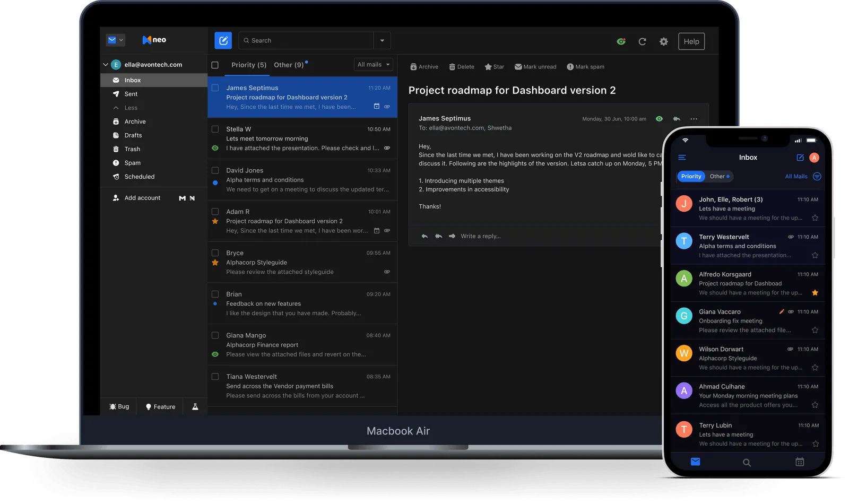
Task: Switch to the Priority (5) tab
Action: [x=249, y=65]
